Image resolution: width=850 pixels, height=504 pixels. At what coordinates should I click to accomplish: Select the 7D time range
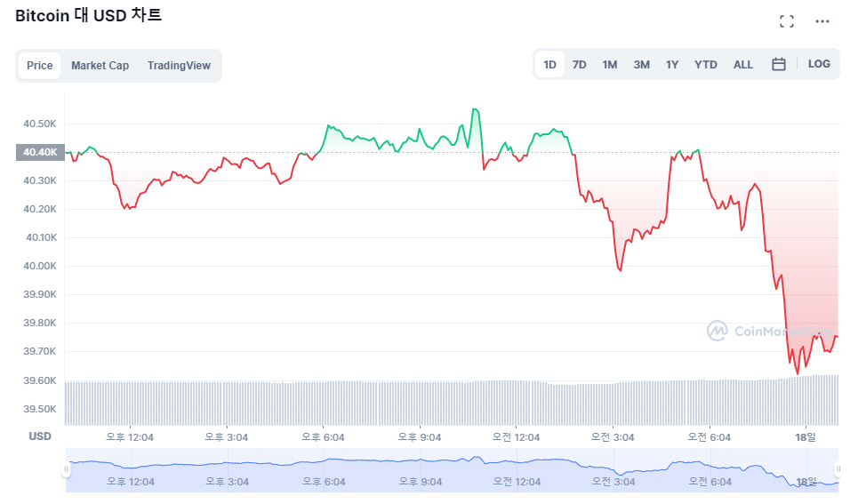coord(579,65)
